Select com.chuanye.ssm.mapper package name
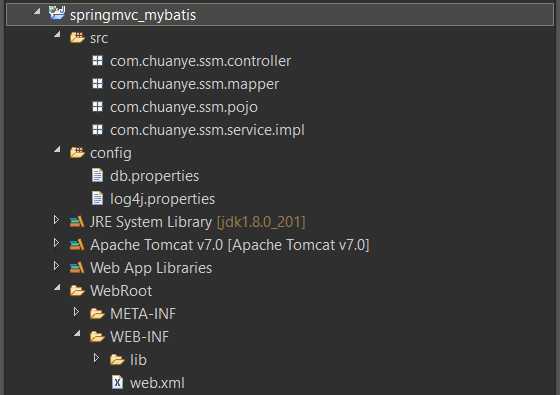Viewport: 560px width, 395px height. 195,85
